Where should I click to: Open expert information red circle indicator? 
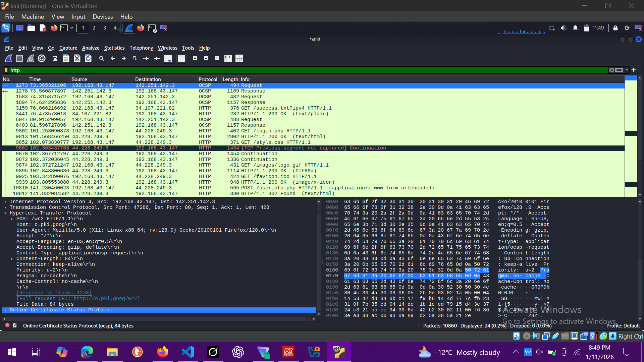click(7, 325)
